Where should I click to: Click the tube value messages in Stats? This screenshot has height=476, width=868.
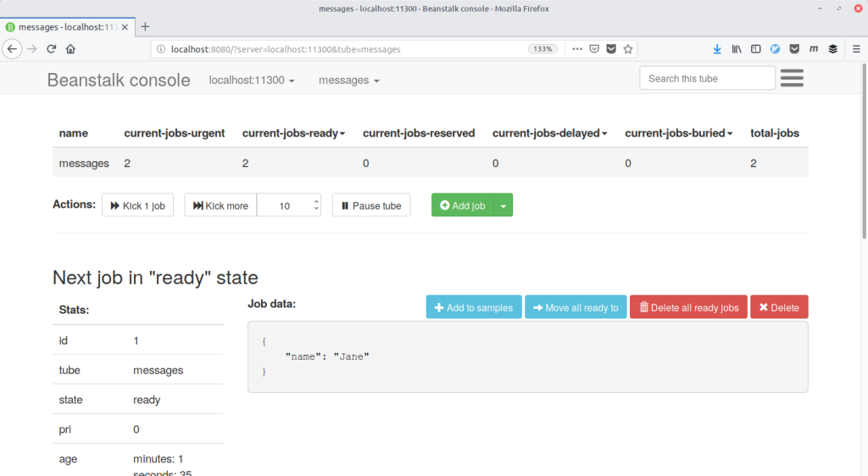click(158, 370)
